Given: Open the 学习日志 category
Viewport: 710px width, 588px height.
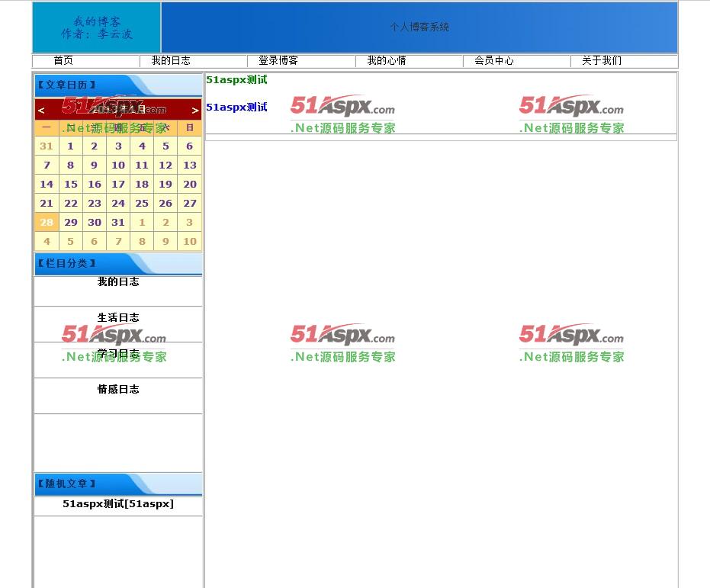Looking at the screenshot, I should tap(118, 354).
